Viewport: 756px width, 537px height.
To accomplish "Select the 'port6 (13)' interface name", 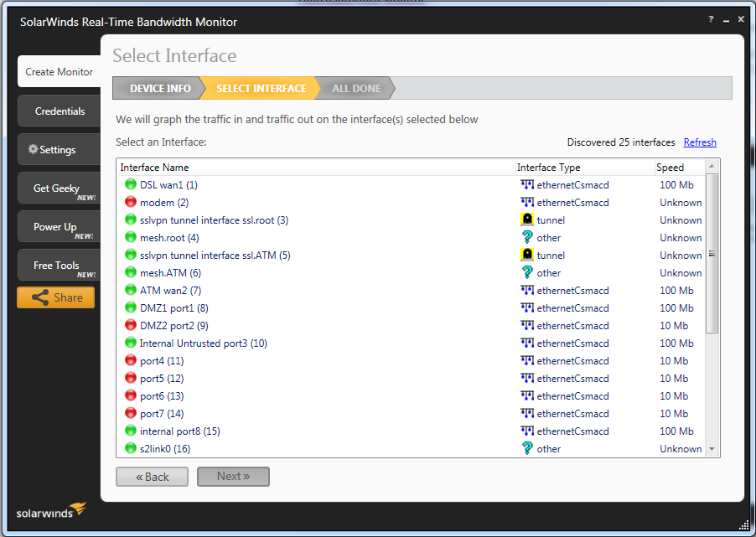I will coord(162,395).
